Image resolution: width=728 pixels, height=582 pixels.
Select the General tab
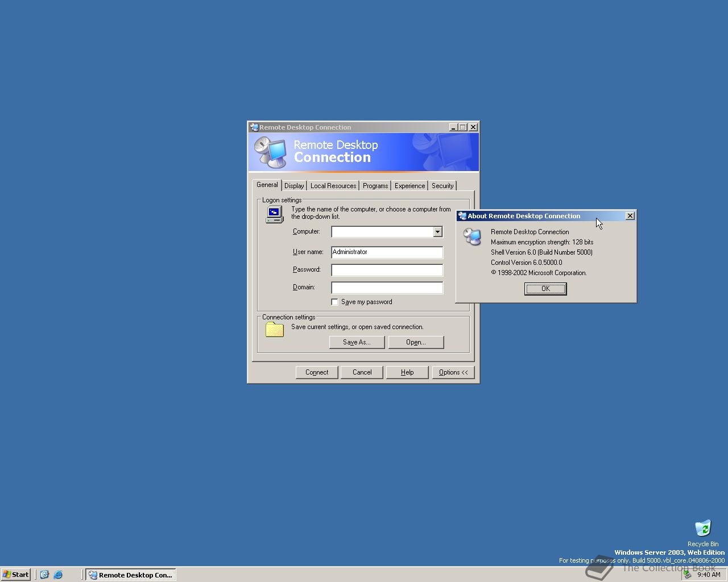tap(267, 185)
